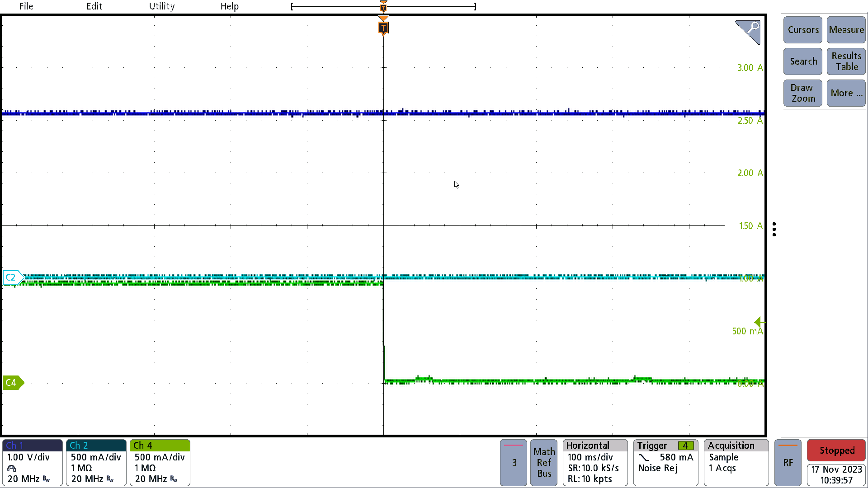Screen dimensions: 868x488
Task: Click the trigger source 4 indicator
Action: coord(686,446)
